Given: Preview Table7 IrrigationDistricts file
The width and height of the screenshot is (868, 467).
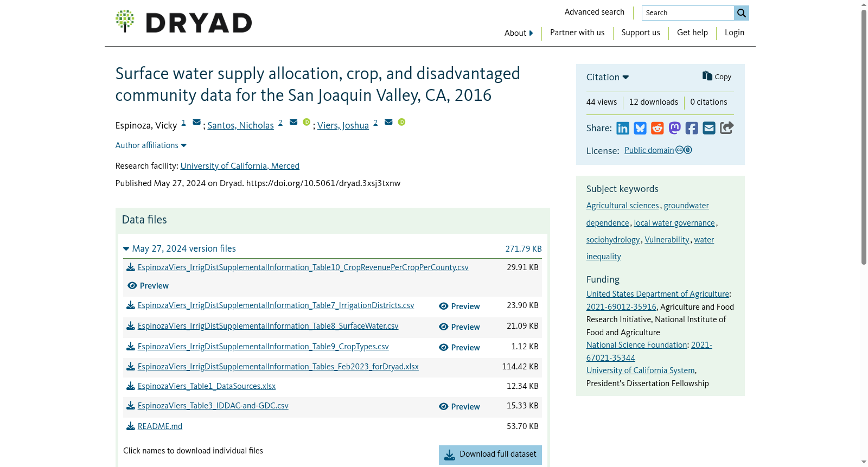Looking at the screenshot, I should pyautogui.click(x=459, y=306).
